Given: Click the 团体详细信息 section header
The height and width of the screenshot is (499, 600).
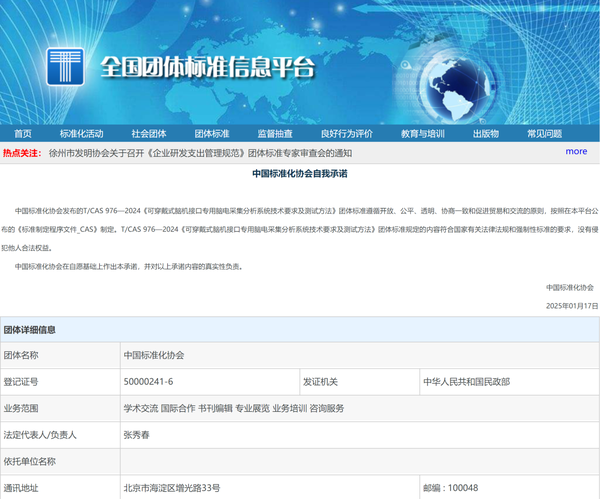Looking at the screenshot, I should pyautogui.click(x=300, y=329).
